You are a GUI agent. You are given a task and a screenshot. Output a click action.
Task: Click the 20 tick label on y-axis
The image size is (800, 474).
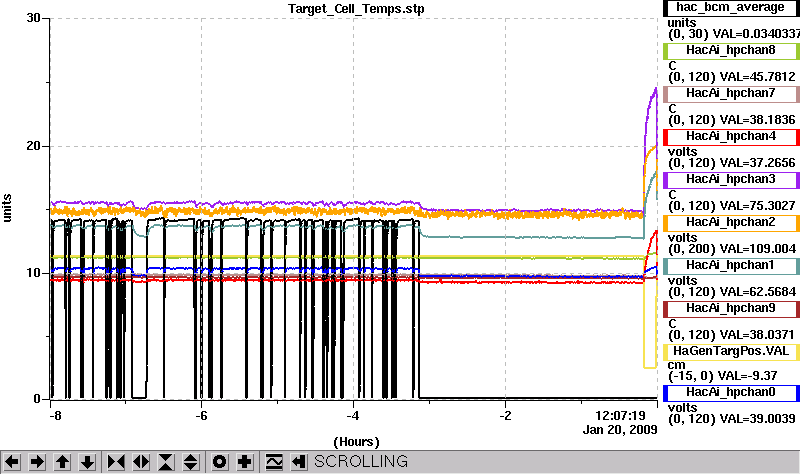(33, 146)
